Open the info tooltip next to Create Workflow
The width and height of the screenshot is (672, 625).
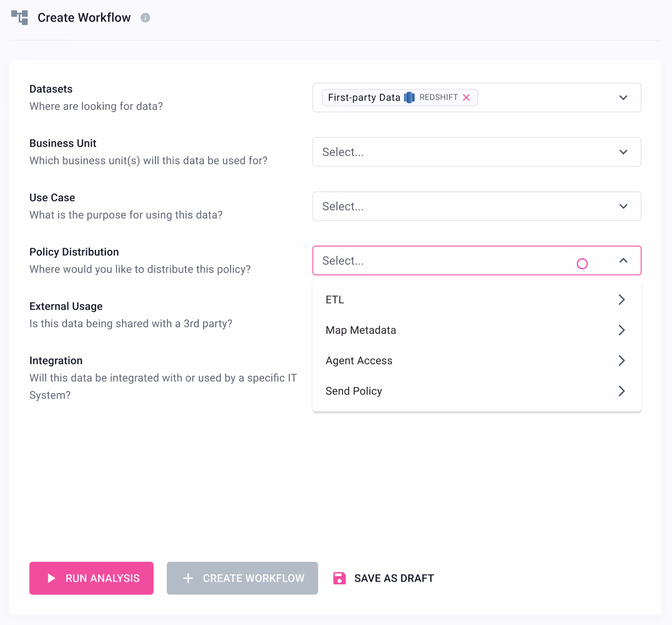(145, 18)
